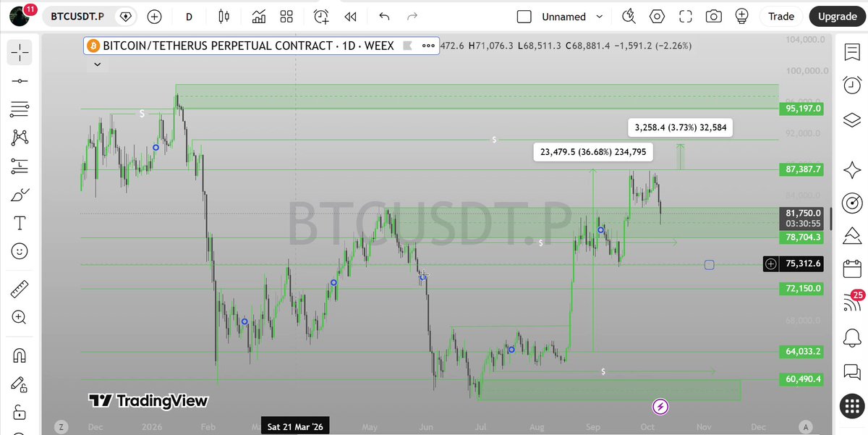Open the Alerts clock panel
This screenshot has height=435, width=868.
tap(852, 85)
